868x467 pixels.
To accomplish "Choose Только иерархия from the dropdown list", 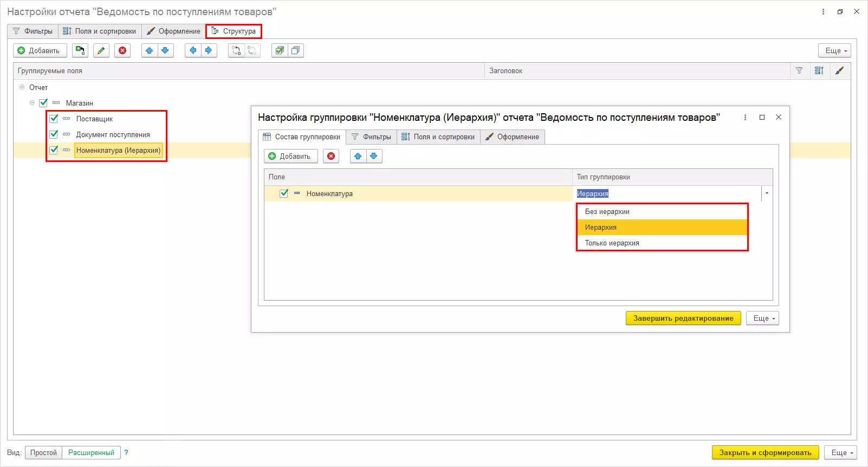I will click(662, 243).
